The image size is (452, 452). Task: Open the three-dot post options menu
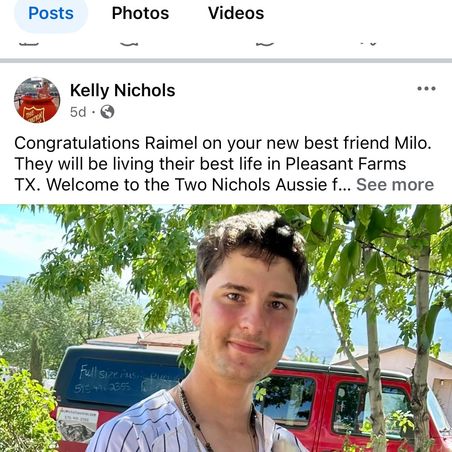426,89
